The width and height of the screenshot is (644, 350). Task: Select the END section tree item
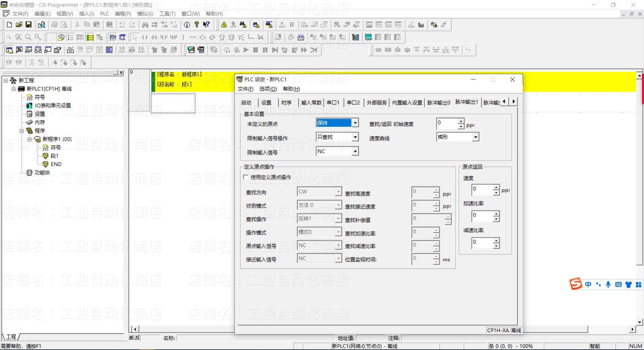point(56,164)
